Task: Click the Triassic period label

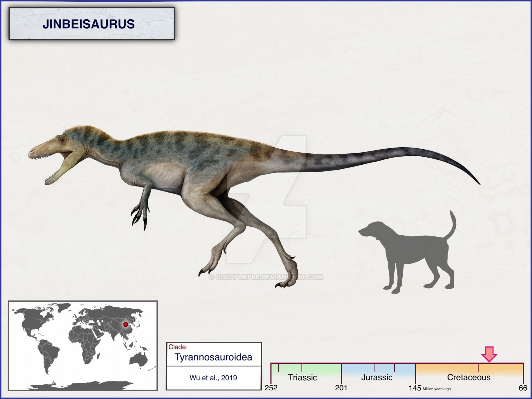Action: 302,377
